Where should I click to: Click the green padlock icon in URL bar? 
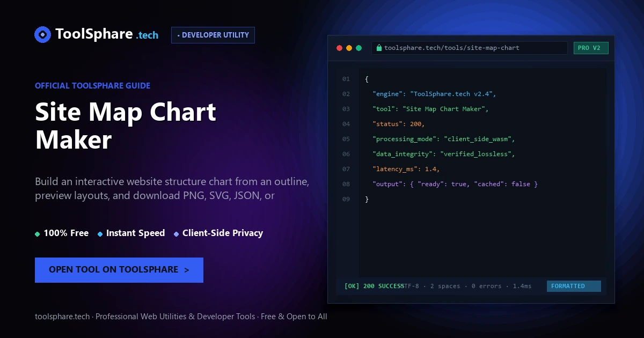[379, 48]
